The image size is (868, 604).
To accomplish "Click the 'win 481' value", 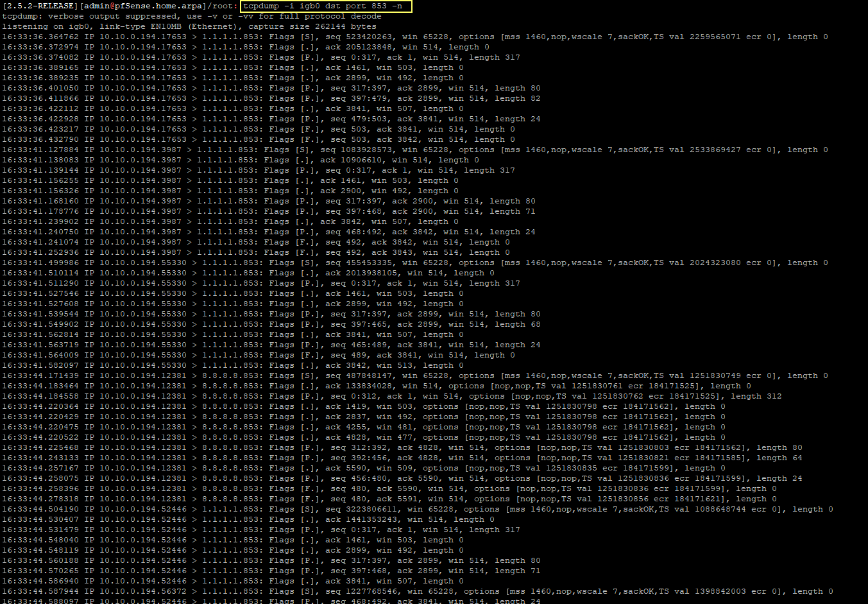I will 395,427.
